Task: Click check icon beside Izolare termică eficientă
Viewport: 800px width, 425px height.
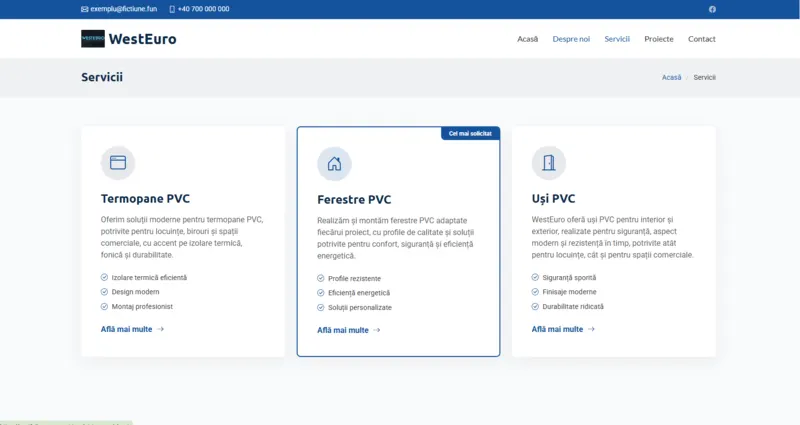Action: [104, 277]
